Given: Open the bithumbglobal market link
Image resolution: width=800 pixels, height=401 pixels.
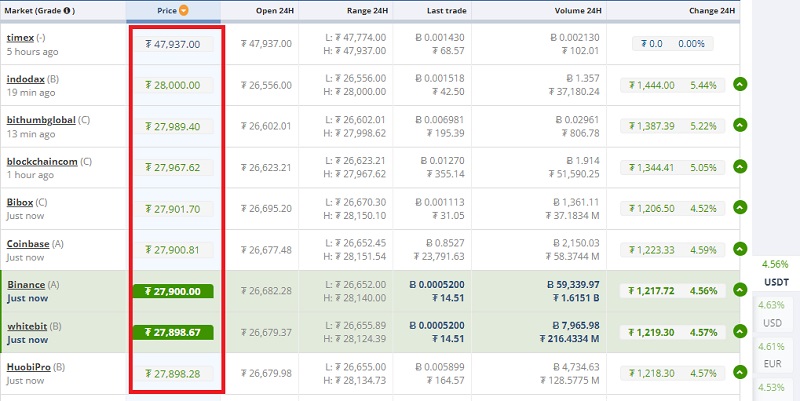Looking at the screenshot, I should 41,120.
